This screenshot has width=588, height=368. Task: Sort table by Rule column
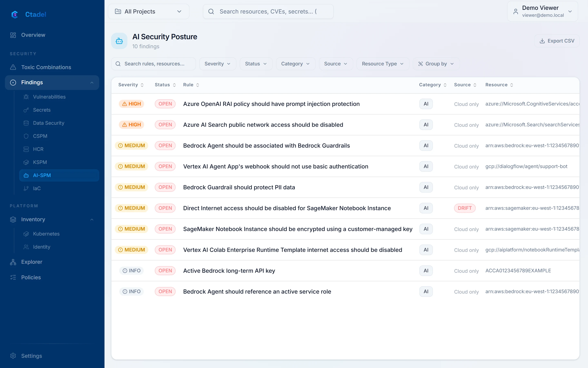[191, 85]
